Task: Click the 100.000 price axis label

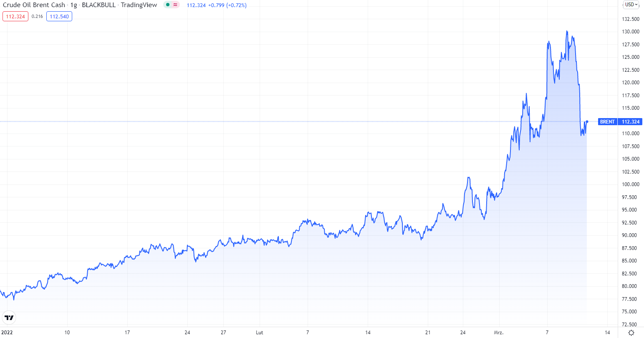Action: click(x=631, y=184)
